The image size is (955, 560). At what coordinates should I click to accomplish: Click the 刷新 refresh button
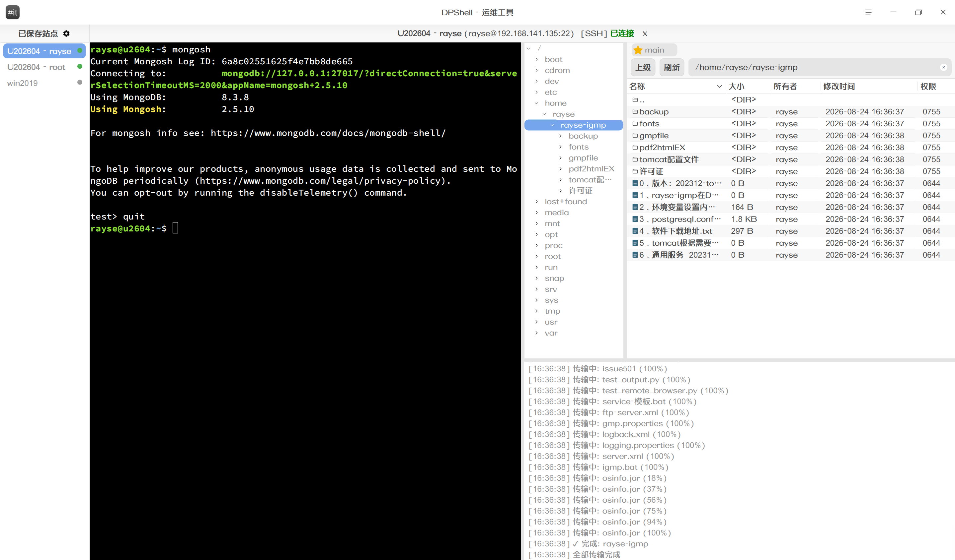[x=672, y=67]
